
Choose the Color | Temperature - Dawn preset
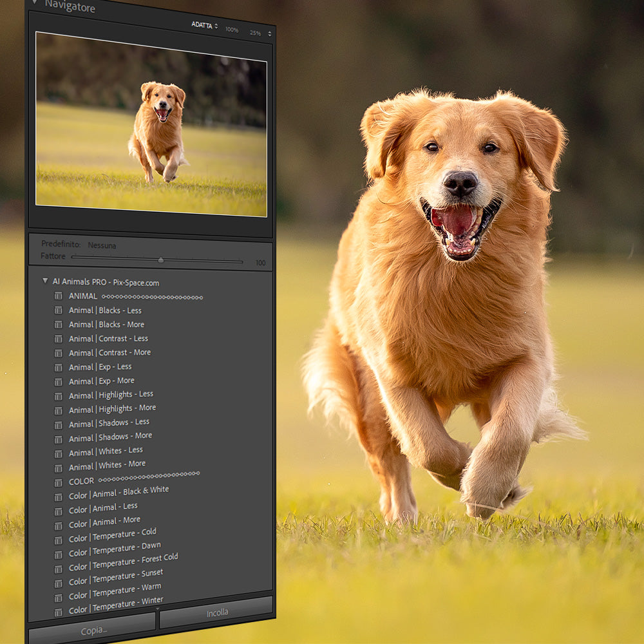click(x=115, y=547)
